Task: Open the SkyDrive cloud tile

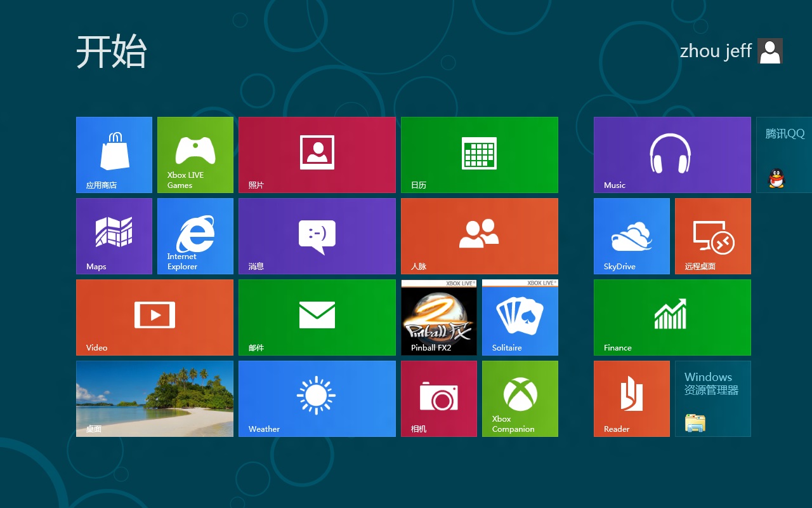Action: click(x=632, y=236)
